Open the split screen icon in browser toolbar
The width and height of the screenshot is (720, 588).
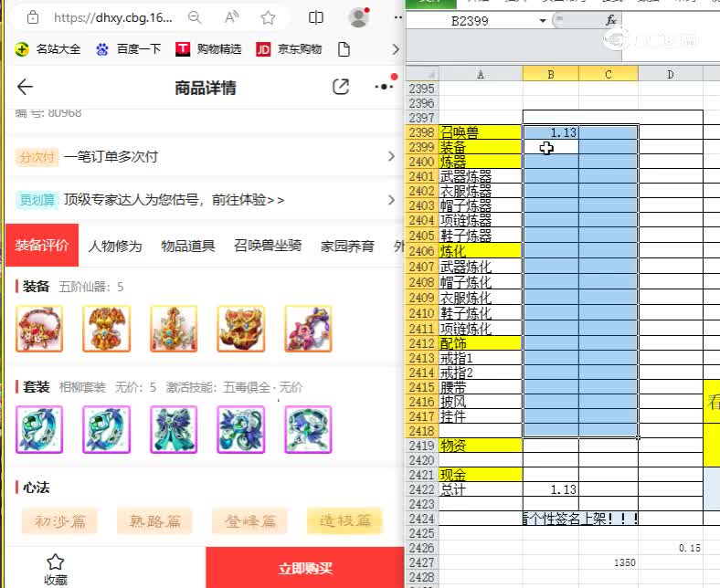(x=316, y=17)
